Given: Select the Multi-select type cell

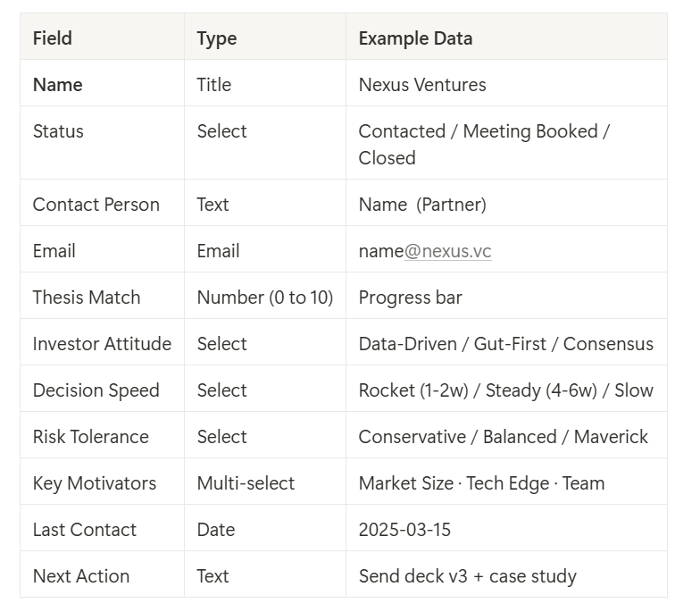Looking at the screenshot, I should tap(246, 483).
